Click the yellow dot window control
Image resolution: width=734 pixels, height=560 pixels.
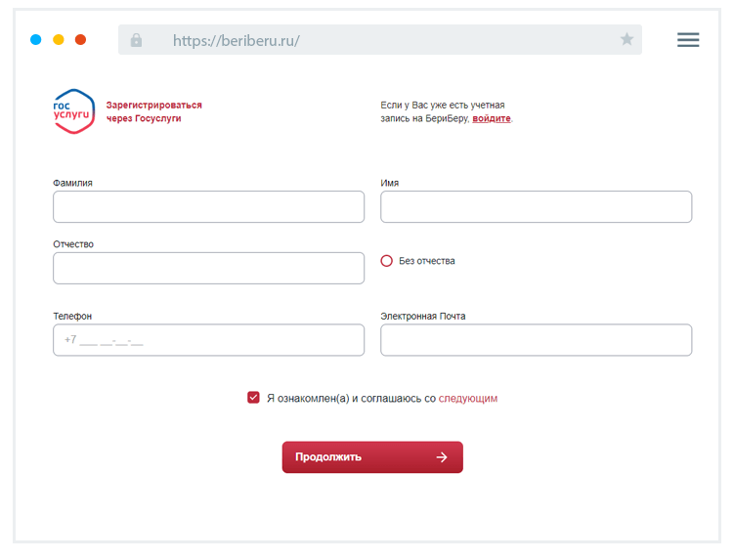[x=59, y=40]
